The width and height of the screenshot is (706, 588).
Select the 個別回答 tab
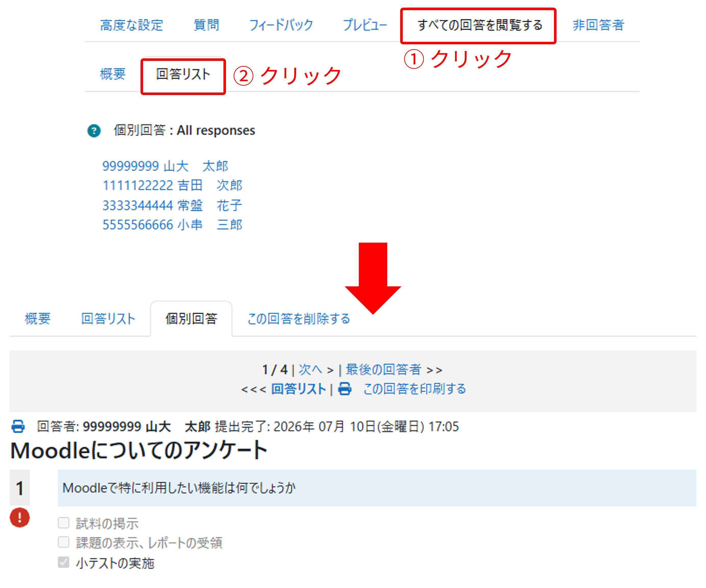tap(191, 319)
